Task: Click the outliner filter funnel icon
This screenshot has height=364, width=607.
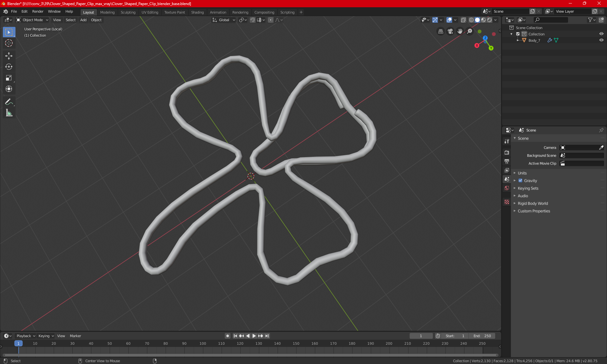Action: (592, 20)
